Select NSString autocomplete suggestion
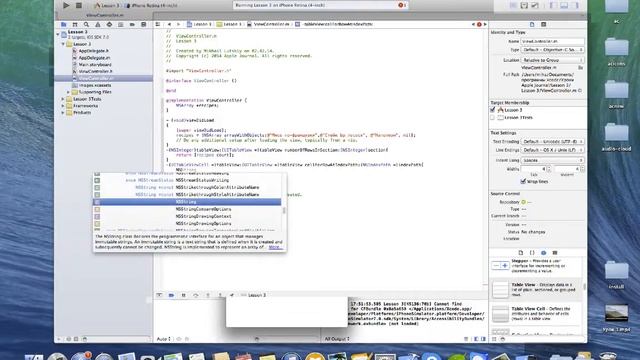The image size is (640, 360). point(187,202)
